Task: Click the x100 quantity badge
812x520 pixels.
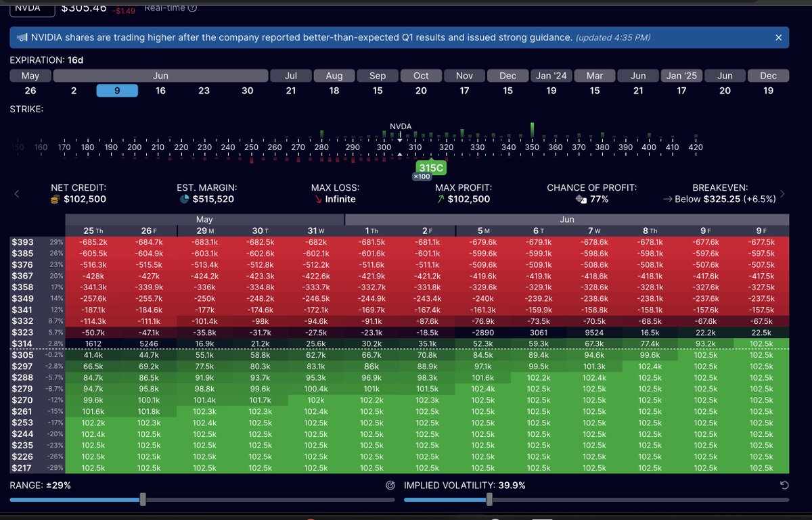Action: coord(422,176)
